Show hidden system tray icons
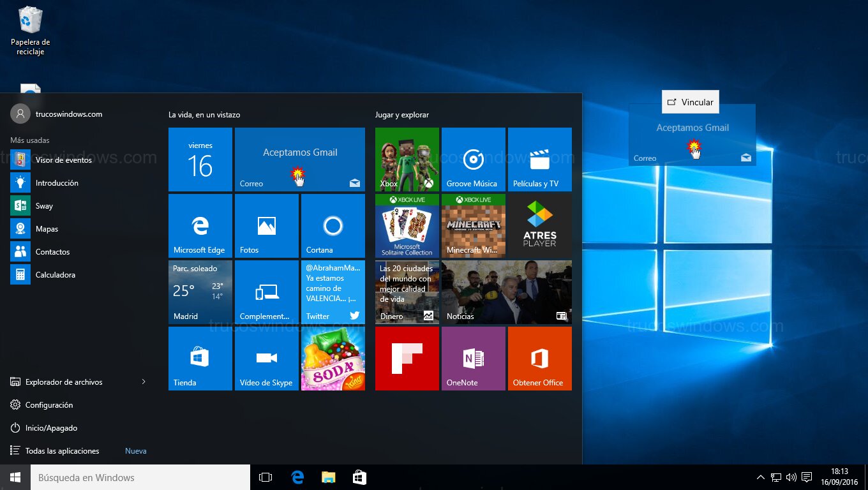This screenshot has width=868, height=490. tap(760, 477)
